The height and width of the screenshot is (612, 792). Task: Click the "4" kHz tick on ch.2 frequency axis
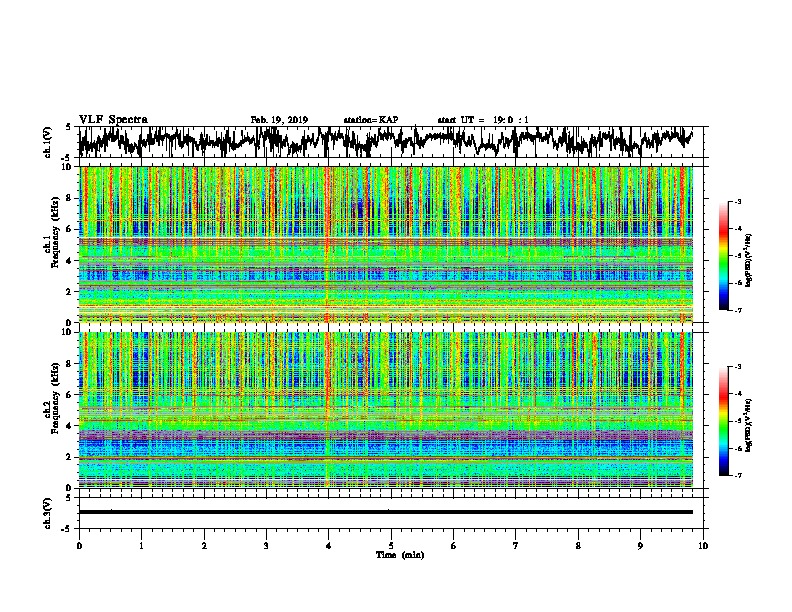[x=69, y=426]
